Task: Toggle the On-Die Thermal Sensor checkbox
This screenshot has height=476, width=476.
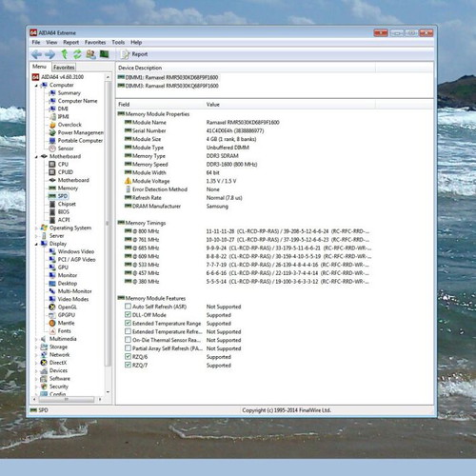Action: coord(128,340)
